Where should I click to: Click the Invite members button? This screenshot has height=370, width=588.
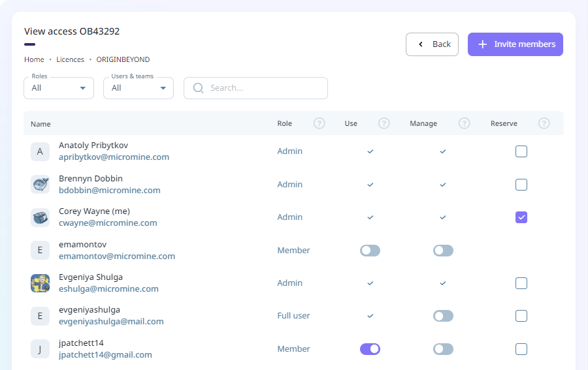click(x=515, y=44)
